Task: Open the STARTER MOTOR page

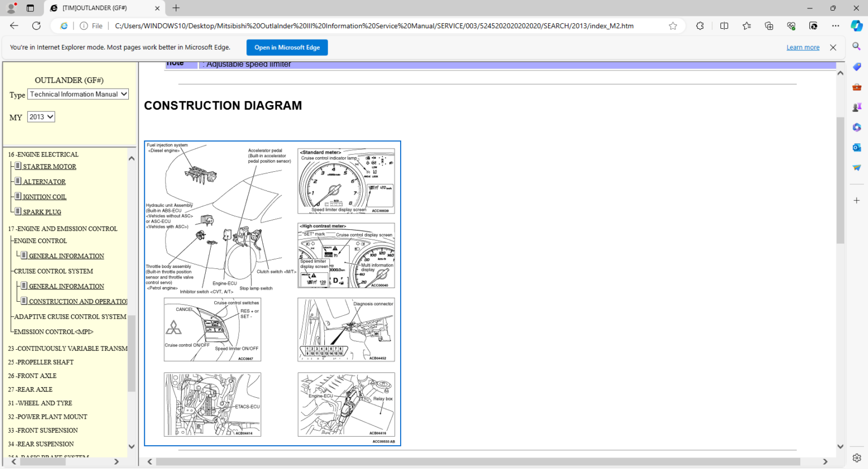Action: coord(49,167)
